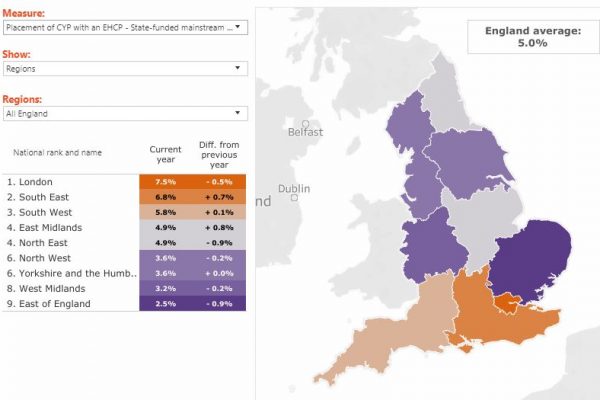The width and height of the screenshot is (600, 400).
Task: Open the Show Regions dropdown
Action: [x=125, y=68]
